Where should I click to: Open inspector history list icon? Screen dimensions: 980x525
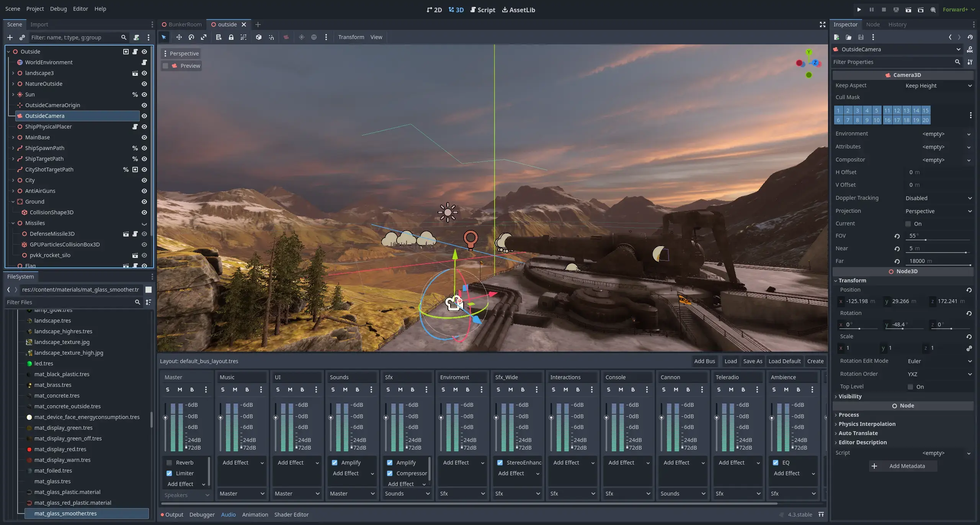970,37
